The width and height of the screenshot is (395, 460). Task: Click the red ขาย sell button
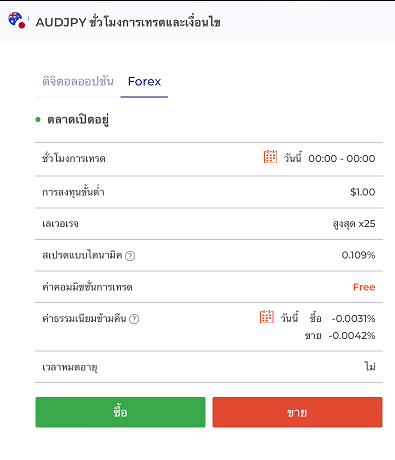[x=297, y=412]
